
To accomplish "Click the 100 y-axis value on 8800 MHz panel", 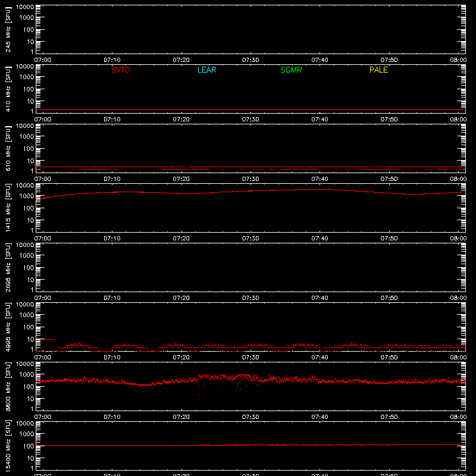I will (x=29, y=387).
